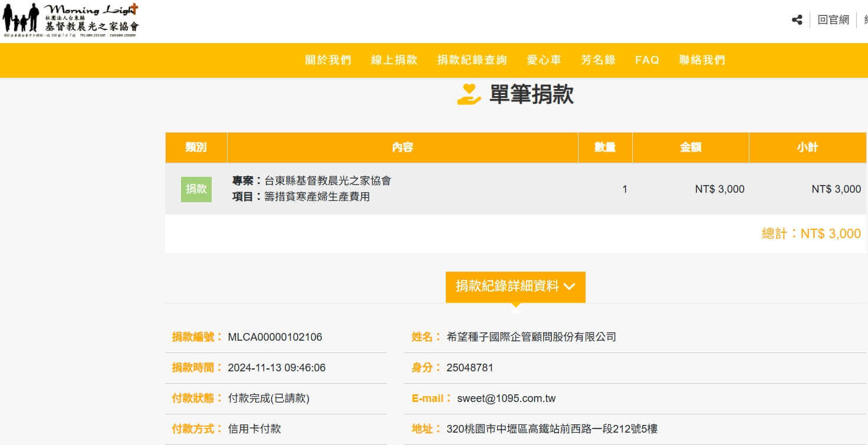868x445 pixels.
Task: Go to 線上捐款 in navigation bar
Action: pyautogui.click(x=394, y=60)
